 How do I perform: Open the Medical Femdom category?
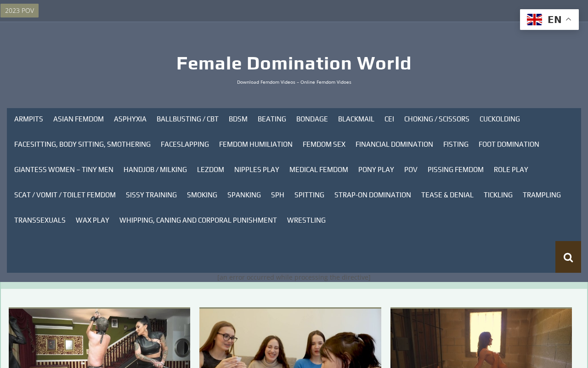pos(319,170)
